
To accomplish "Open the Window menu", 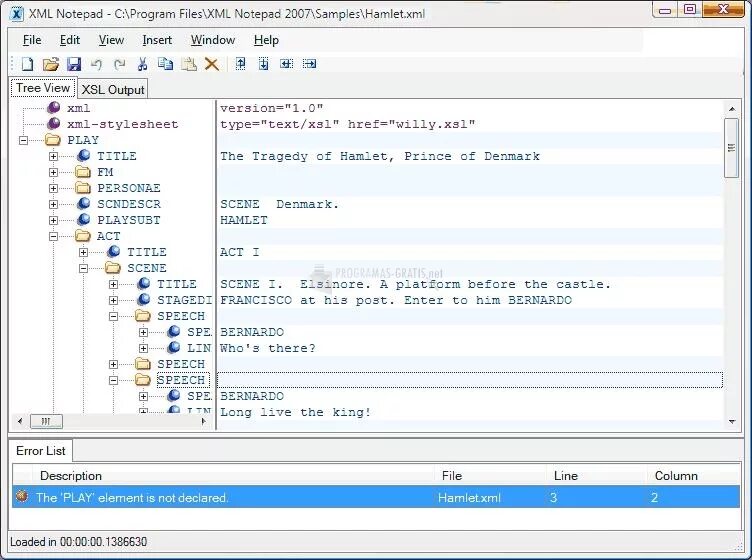I will (213, 40).
